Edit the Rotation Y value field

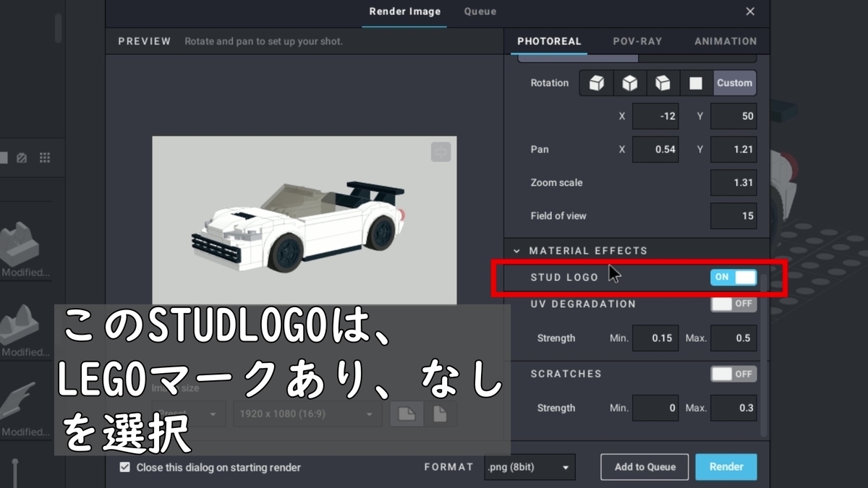point(733,116)
